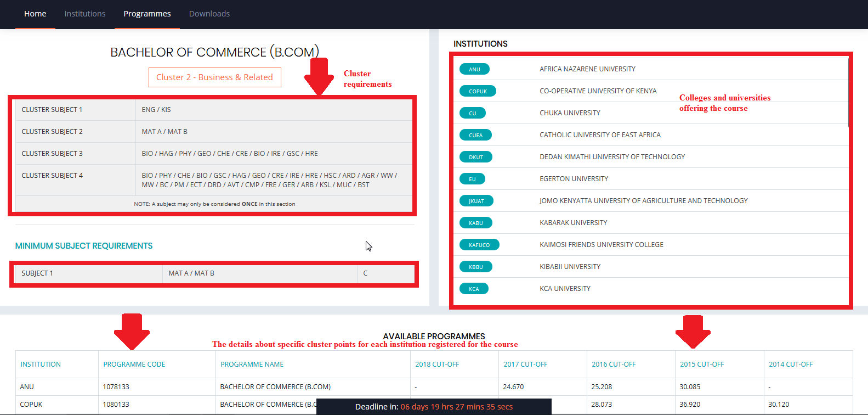Click the BACHELOR OF COMMERCE (B.COM) title
The image size is (868, 415).
click(x=214, y=52)
